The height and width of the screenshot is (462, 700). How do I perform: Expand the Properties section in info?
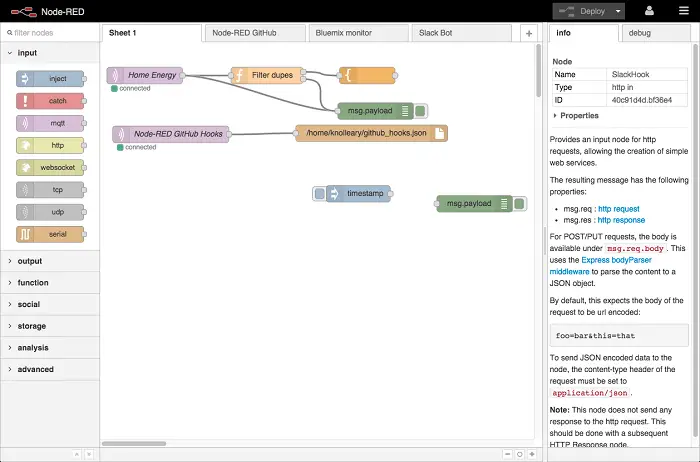coord(576,116)
